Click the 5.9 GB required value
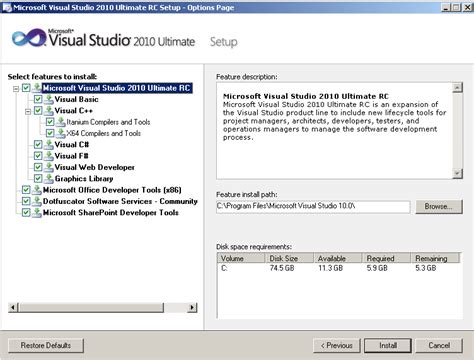This screenshot has width=474, height=360. point(377,268)
